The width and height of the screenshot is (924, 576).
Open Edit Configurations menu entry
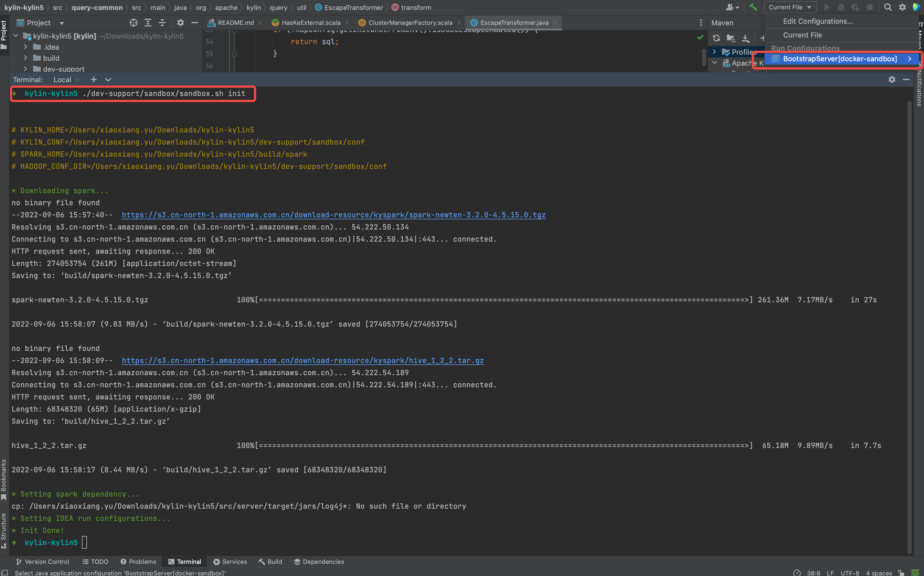818,21
